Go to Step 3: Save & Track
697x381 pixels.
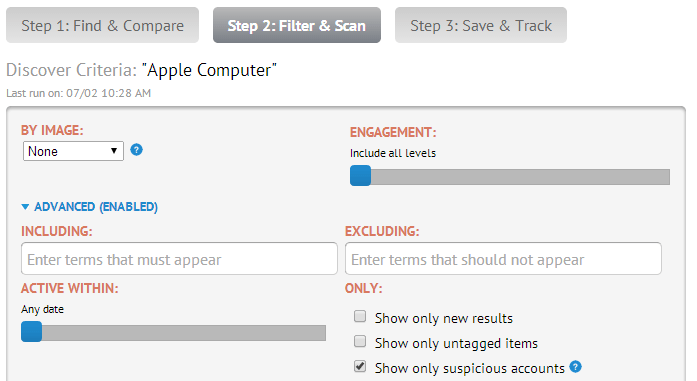[481, 25]
